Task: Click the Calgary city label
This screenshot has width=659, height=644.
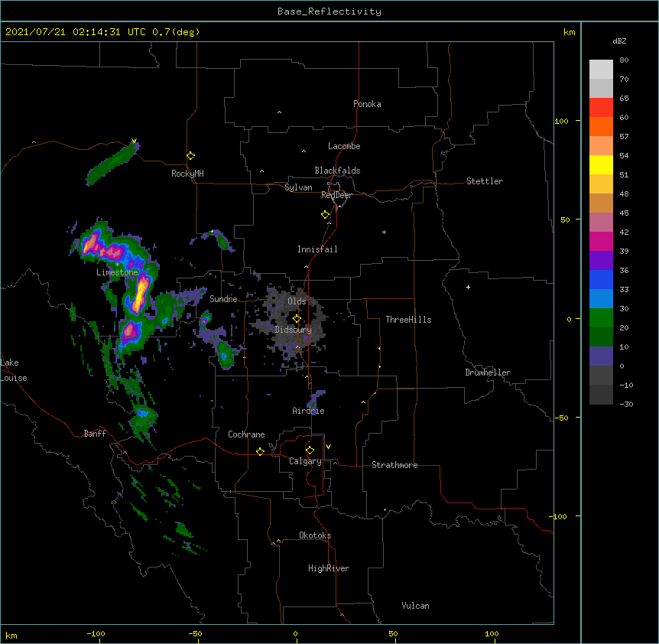Action: pos(305,461)
